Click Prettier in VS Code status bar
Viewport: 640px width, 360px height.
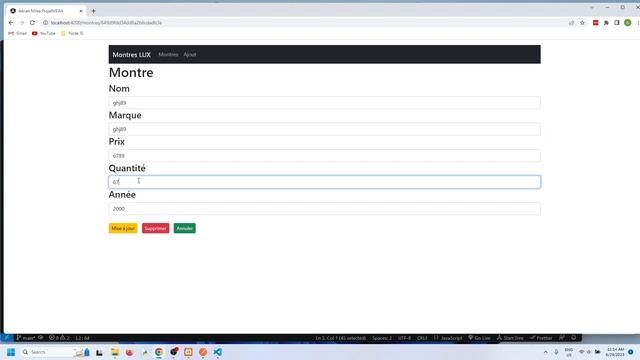[541, 338]
